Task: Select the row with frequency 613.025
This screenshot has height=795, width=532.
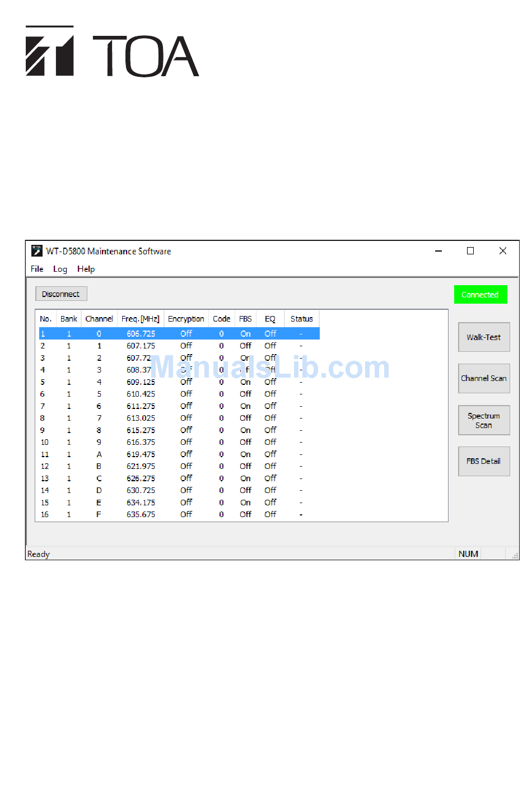Action: tap(179, 419)
